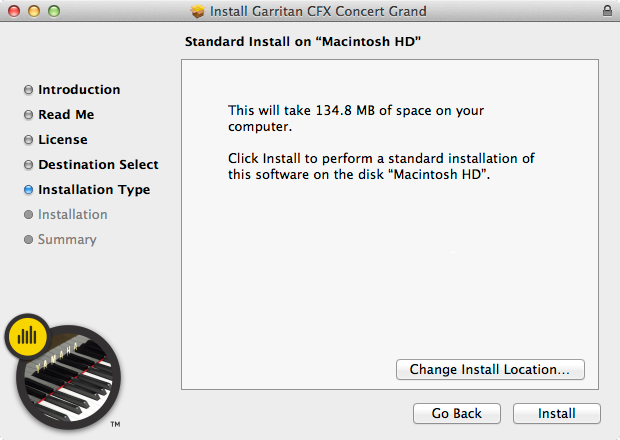Click the Read Me step bullet
This screenshot has width=620, height=440.
(28, 115)
